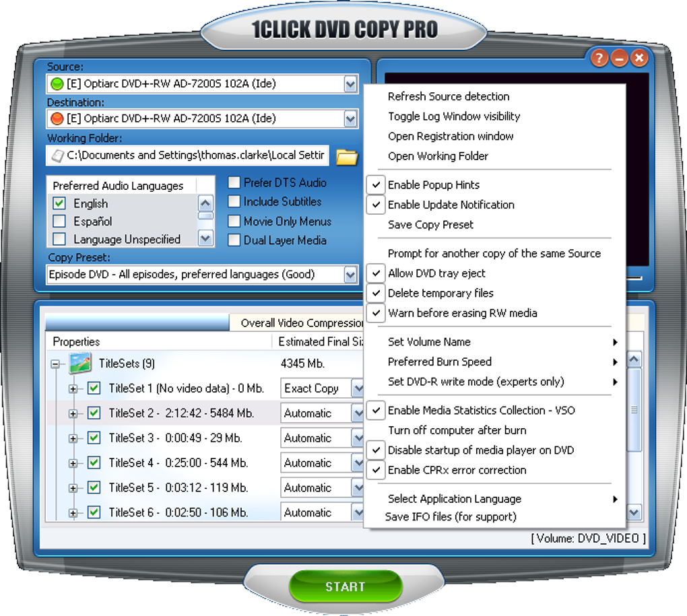
Task: Click the Working Folder path drive icon
Action: tap(57, 156)
